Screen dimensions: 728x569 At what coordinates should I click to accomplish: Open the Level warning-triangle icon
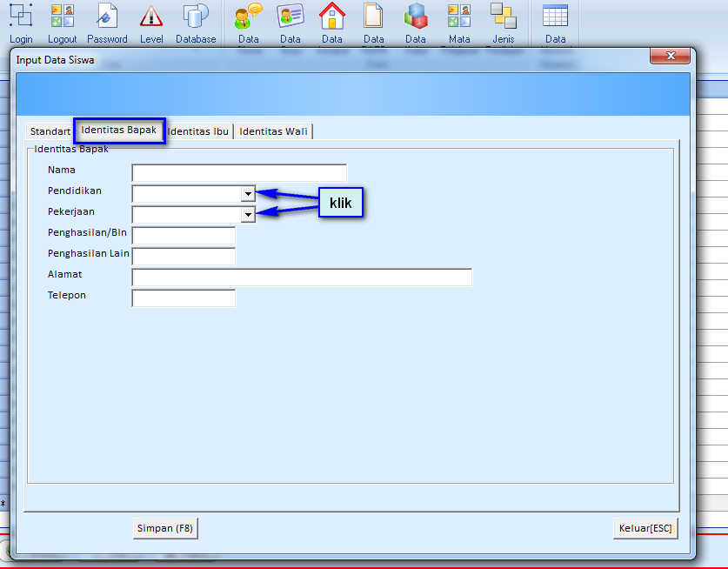tap(151, 17)
